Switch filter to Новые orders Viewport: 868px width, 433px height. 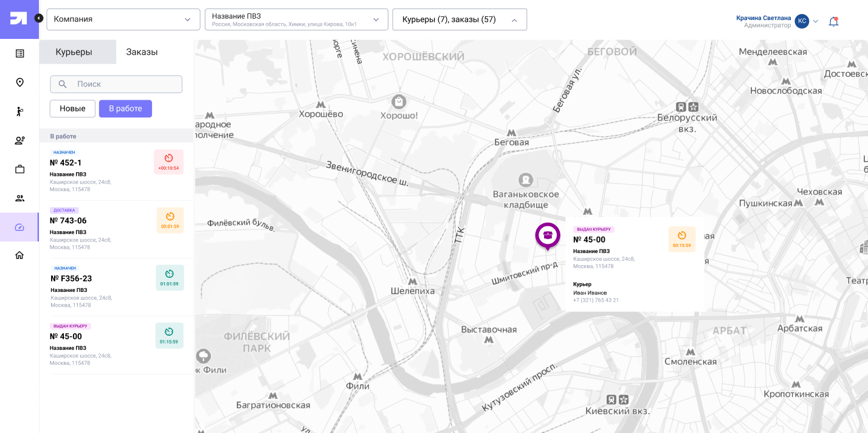(x=72, y=109)
